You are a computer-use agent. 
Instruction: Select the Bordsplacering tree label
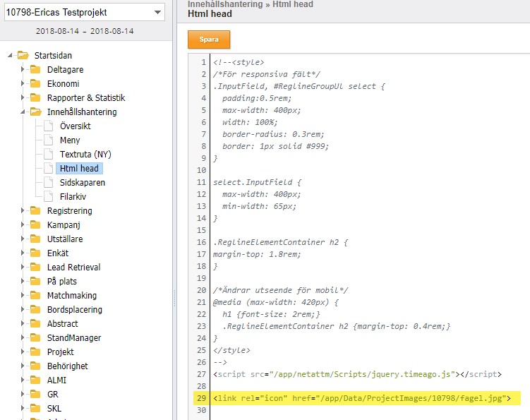(75, 309)
